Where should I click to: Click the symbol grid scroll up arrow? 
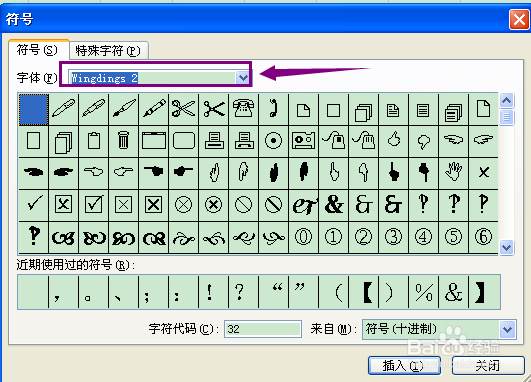tap(506, 101)
